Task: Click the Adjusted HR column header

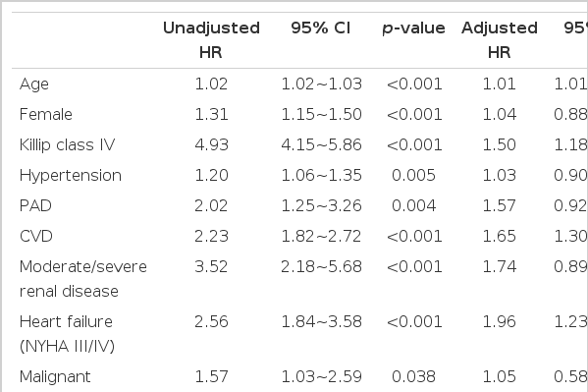Action: pos(499,40)
